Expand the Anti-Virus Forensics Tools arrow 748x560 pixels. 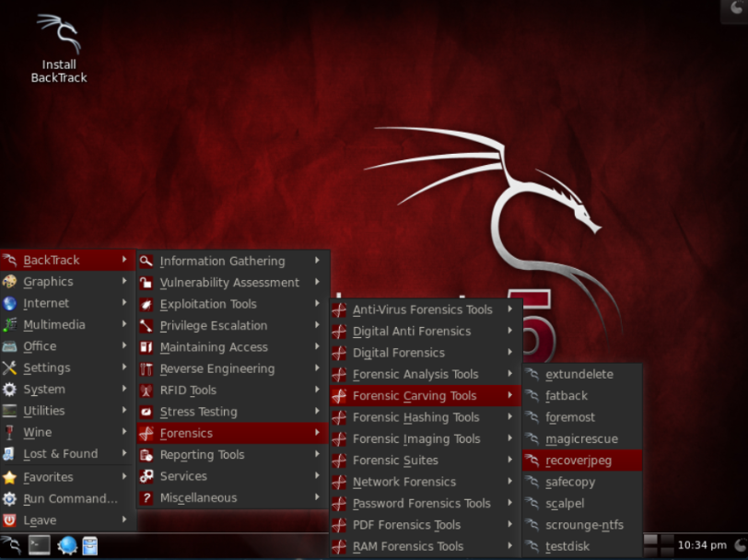(510, 309)
